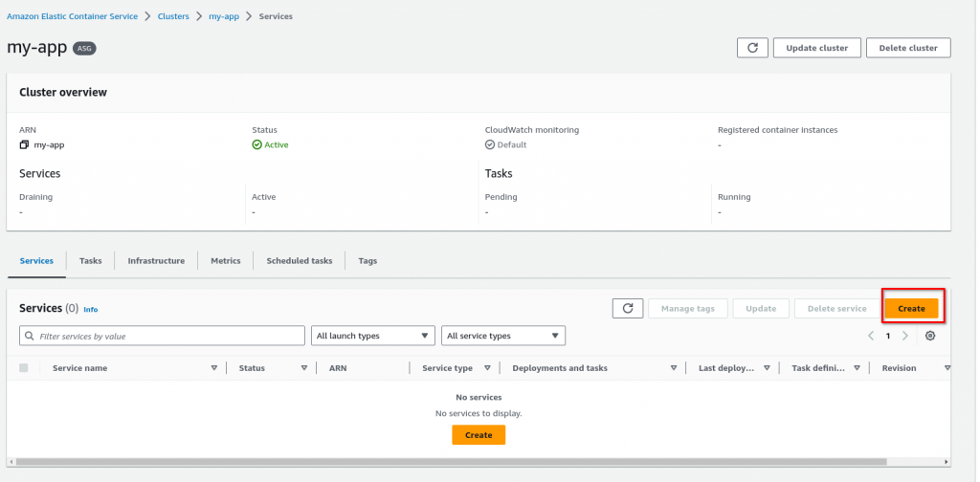Screen dimensions: 980x482
Task: Refresh the services list
Action: [x=628, y=309]
